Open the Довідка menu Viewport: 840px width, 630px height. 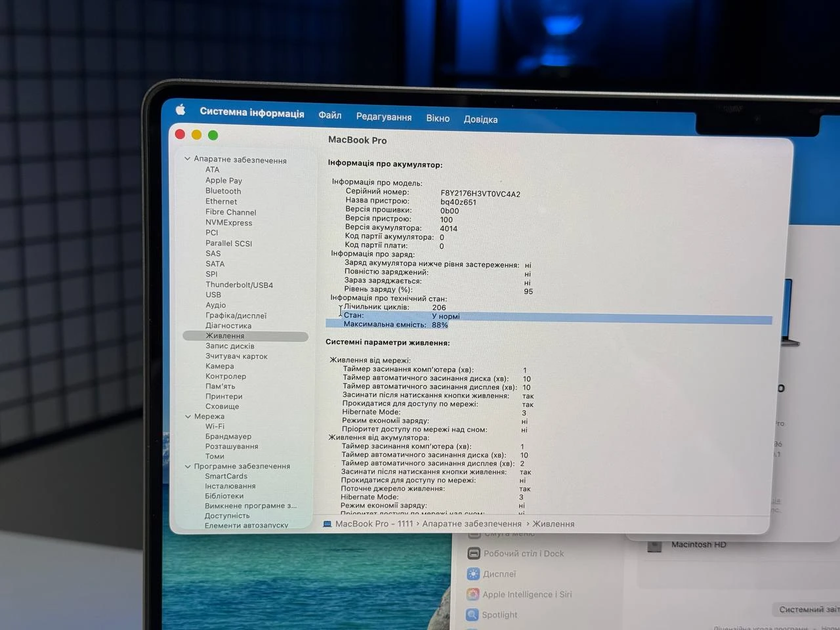pos(480,119)
